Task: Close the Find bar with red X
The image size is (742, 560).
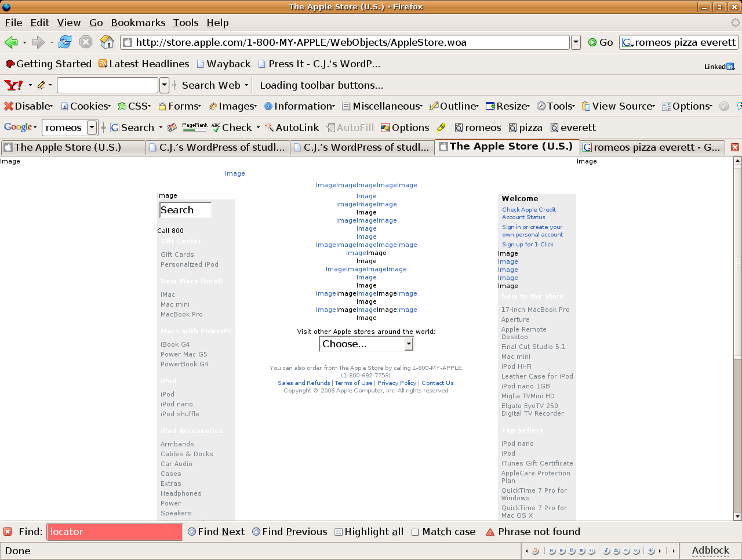Action: 8,532
